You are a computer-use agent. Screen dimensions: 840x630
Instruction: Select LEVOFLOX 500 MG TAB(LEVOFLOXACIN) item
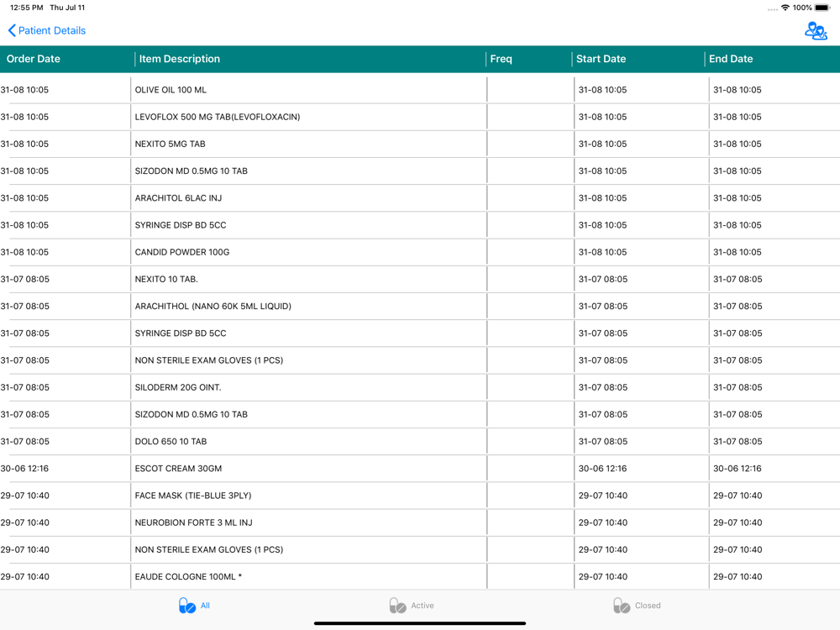[x=217, y=117]
